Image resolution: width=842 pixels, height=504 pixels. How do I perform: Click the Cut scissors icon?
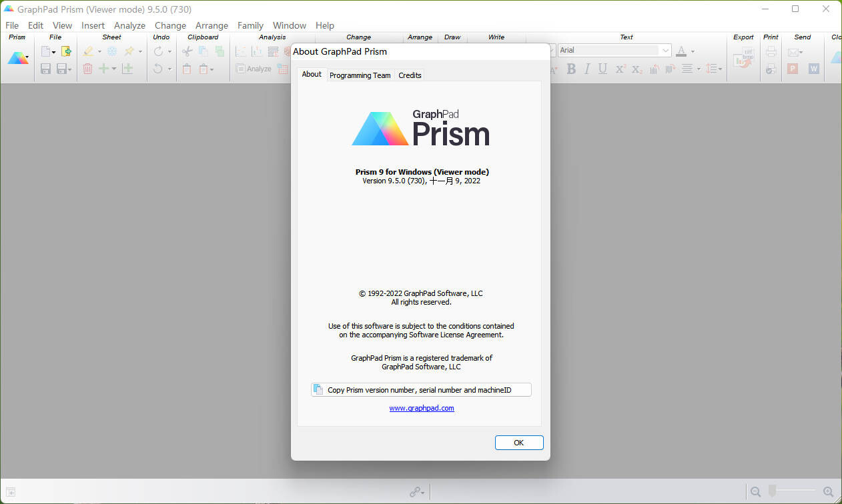(187, 51)
